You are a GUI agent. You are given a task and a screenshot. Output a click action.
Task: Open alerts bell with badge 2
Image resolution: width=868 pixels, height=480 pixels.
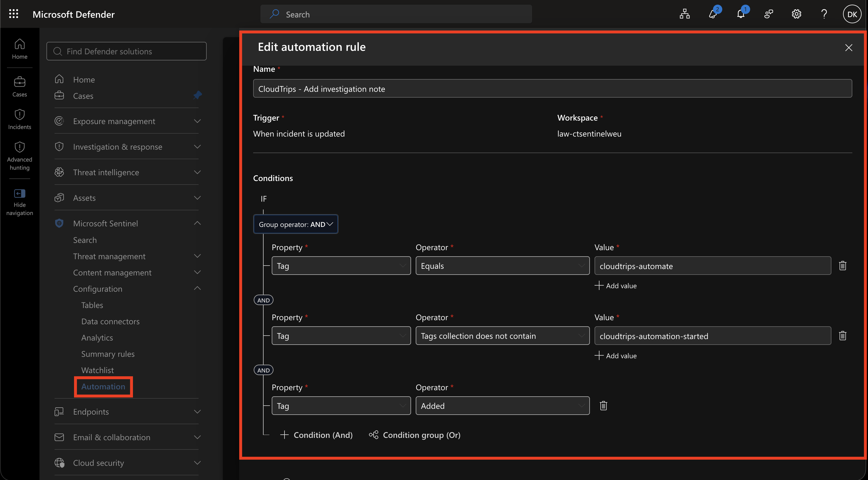[x=713, y=14]
